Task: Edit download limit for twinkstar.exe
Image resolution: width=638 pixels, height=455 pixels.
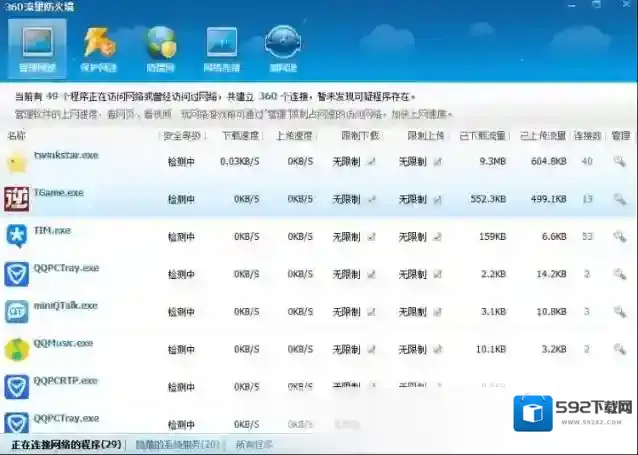Action: point(372,161)
